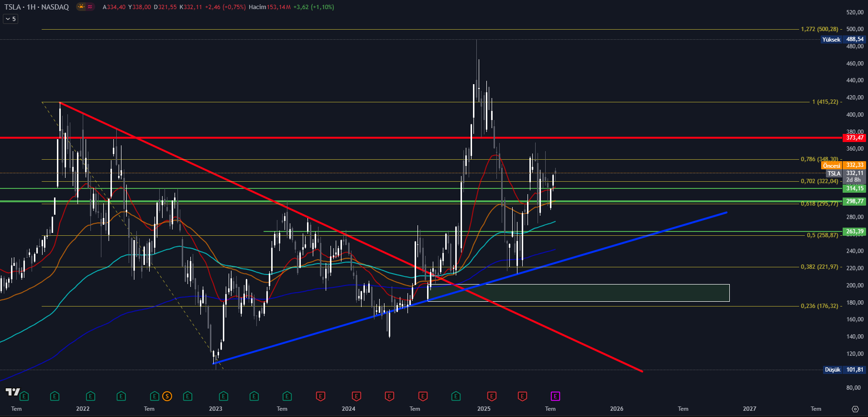Click the 2027 label on the time axis
This screenshot has width=868, height=417.
click(x=749, y=409)
